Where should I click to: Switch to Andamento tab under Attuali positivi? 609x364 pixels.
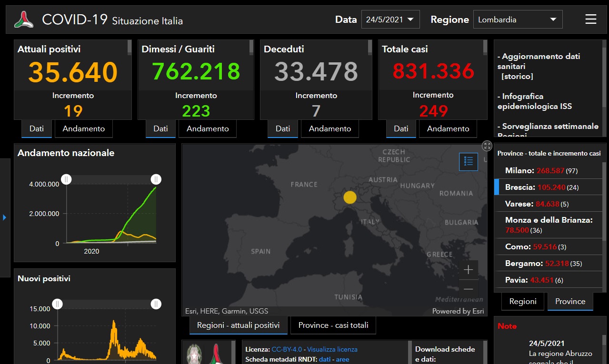tap(83, 128)
